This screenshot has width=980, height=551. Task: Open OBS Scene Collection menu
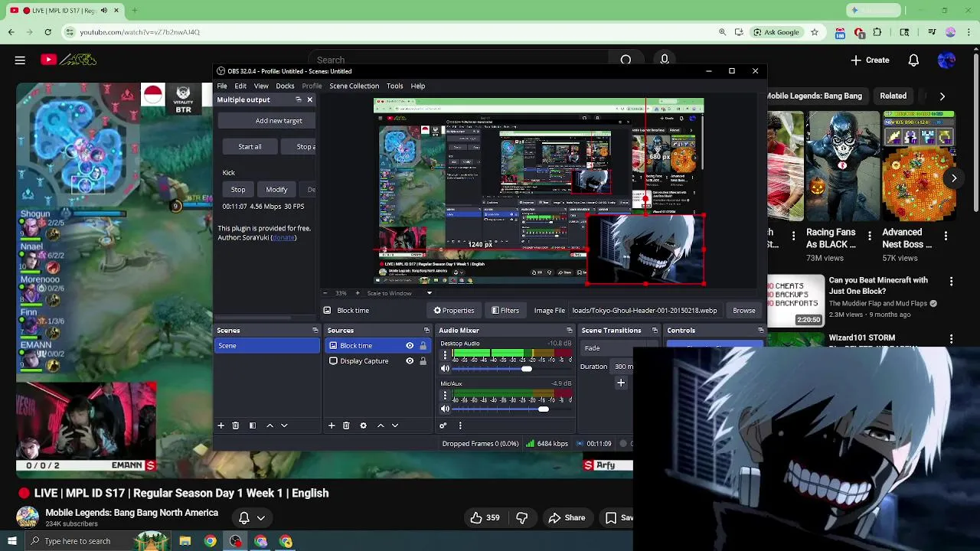354,86
